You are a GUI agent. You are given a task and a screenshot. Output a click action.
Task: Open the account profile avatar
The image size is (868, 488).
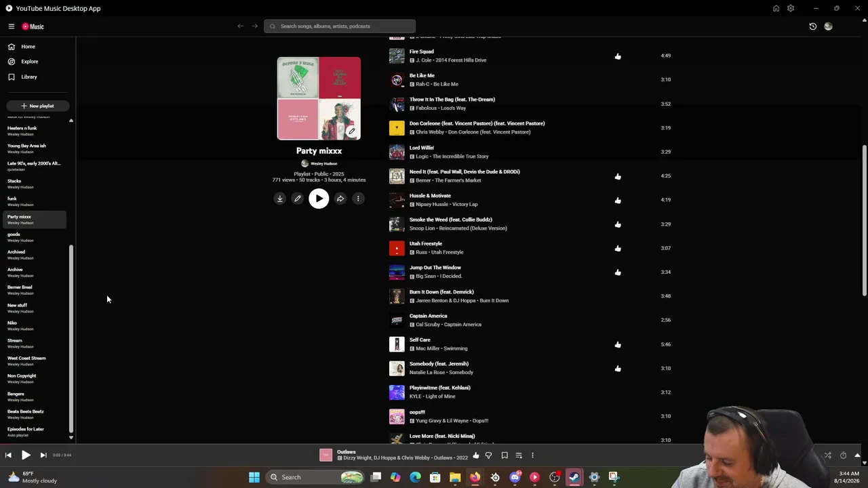pyautogui.click(x=828, y=26)
